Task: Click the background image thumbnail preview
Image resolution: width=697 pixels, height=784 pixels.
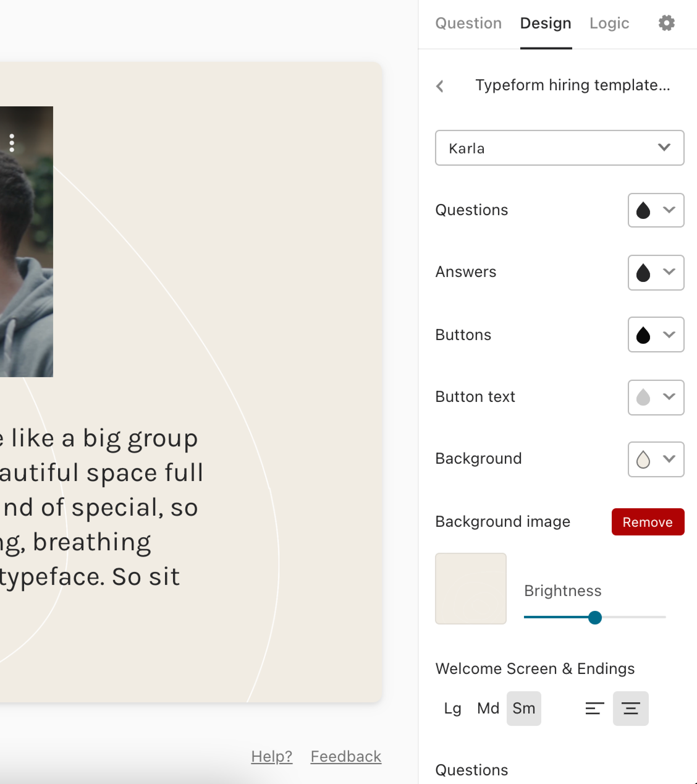Action: tap(471, 588)
